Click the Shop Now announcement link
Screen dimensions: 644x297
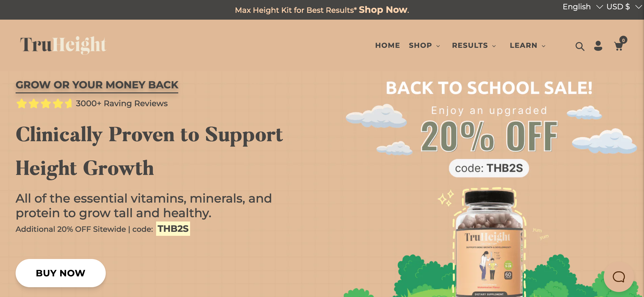click(383, 10)
